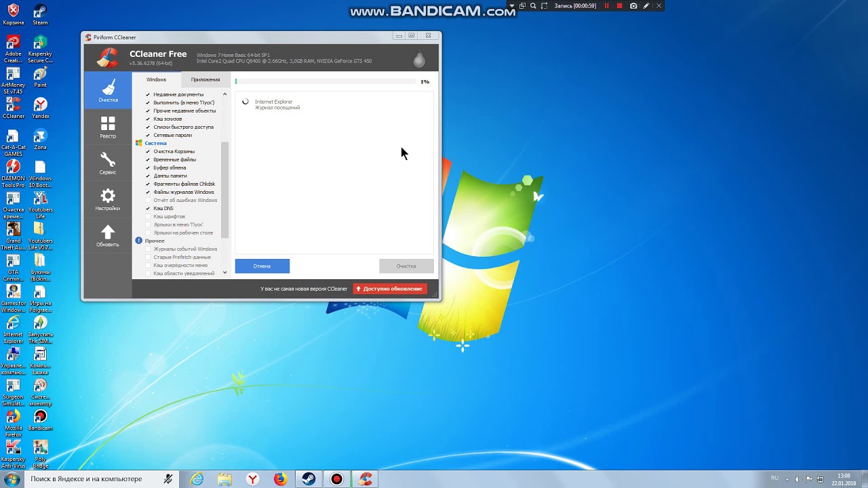Click the Firefox taskbar icon

pos(280,479)
